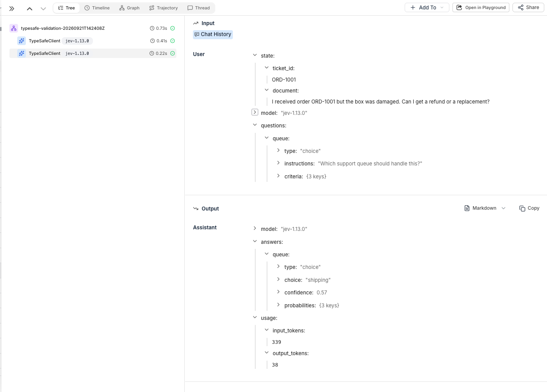Collapse the questions: node
The image size is (547, 392).
pyautogui.click(x=255, y=125)
